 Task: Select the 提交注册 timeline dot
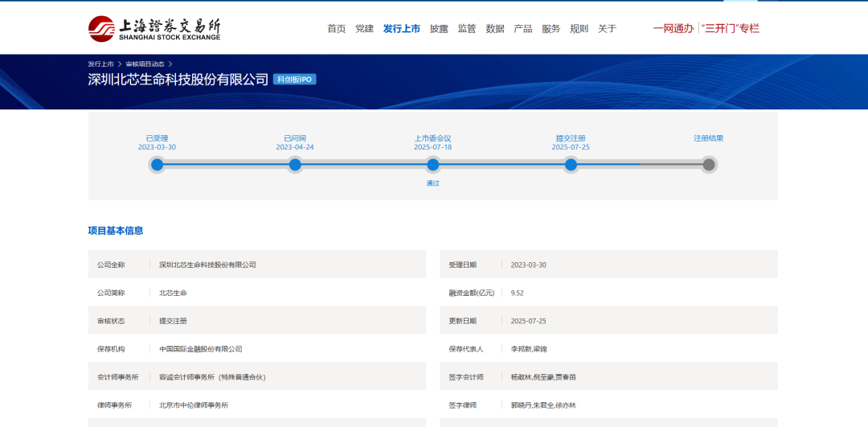coord(571,165)
